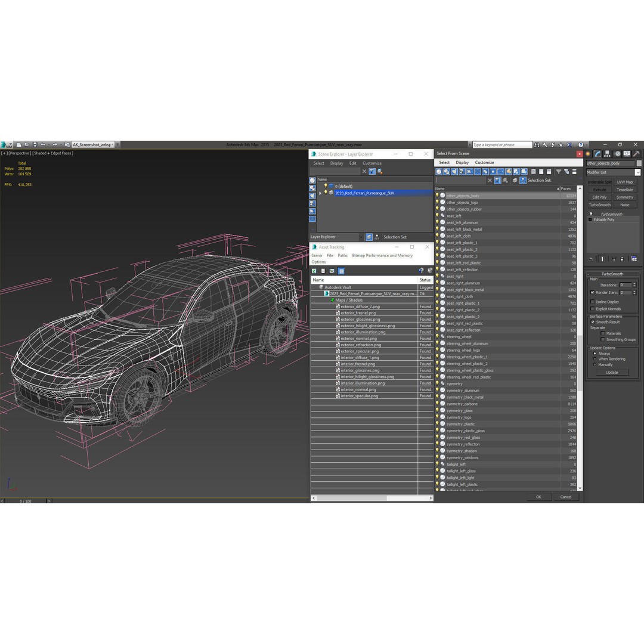Click Sort by Layer icon in Layer Explorer footer
Viewport: 644px width, 644px height.
pyautogui.click(x=369, y=237)
